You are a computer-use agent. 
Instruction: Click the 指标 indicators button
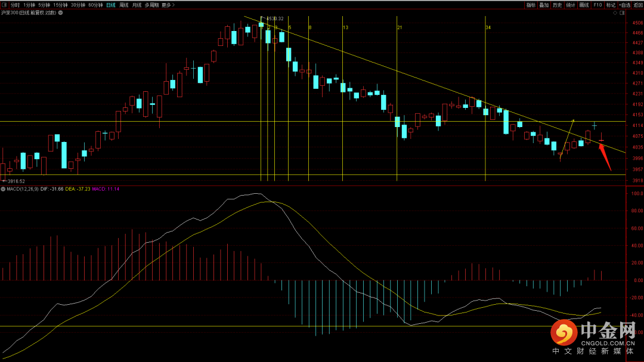[531, 5]
